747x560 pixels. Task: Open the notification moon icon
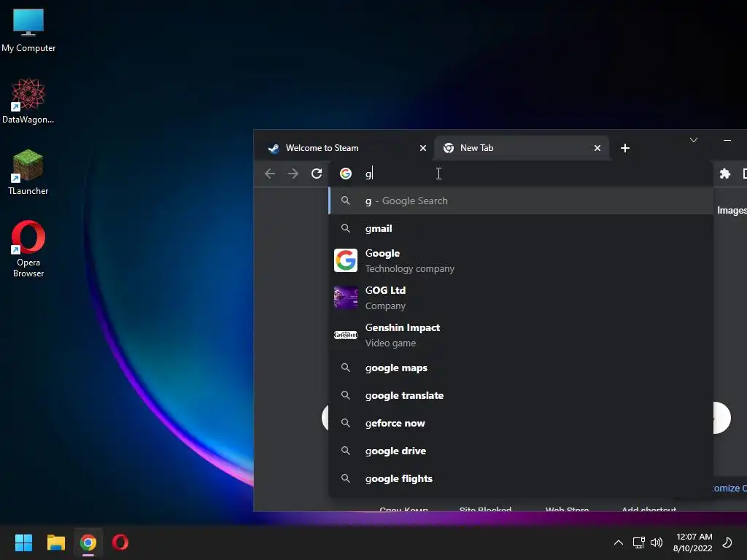pos(727,542)
